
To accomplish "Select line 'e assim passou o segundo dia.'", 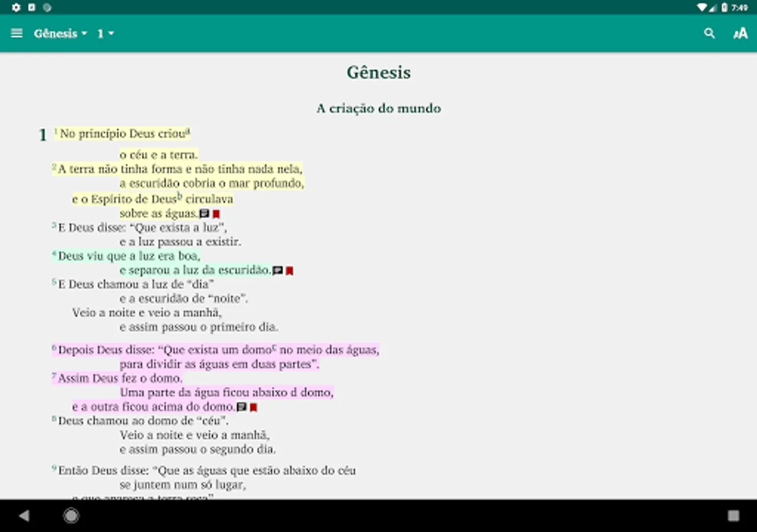I will [198, 449].
